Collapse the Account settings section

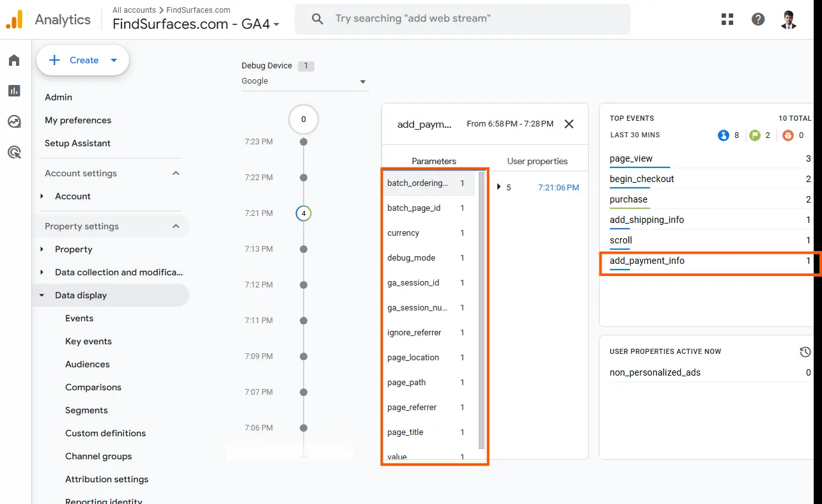tap(176, 173)
